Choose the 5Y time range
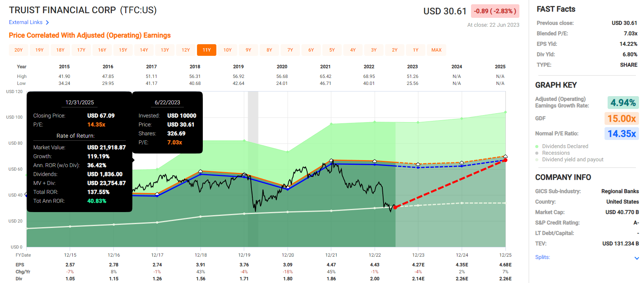Image resolution: width=644 pixels, height=283 pixels. 332,50
